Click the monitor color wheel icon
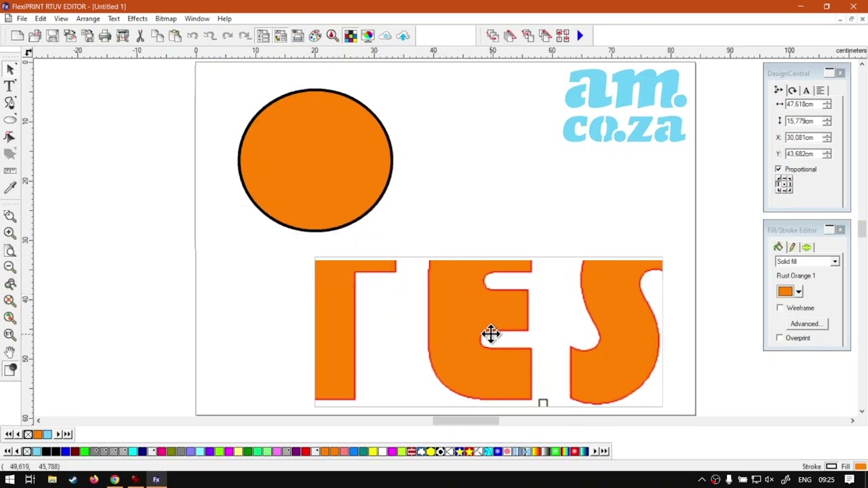The height and width of the screenshot is (488, 868). pos(368,36)
